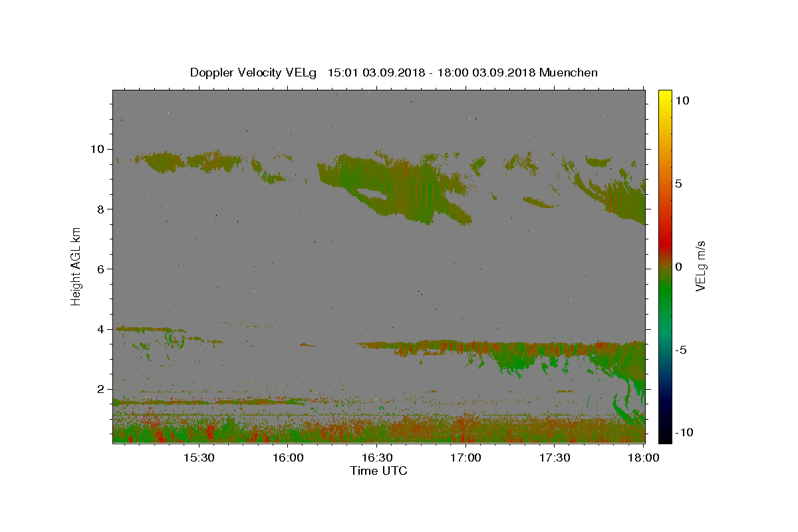Click colorbar label -5

coord(680,350)
